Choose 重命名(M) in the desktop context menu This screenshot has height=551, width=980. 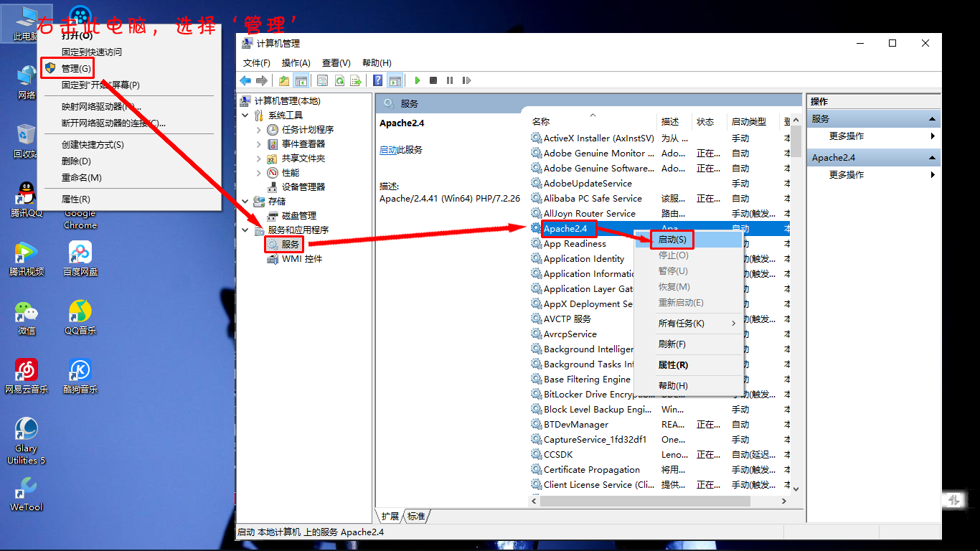click(x=129, y=178)
